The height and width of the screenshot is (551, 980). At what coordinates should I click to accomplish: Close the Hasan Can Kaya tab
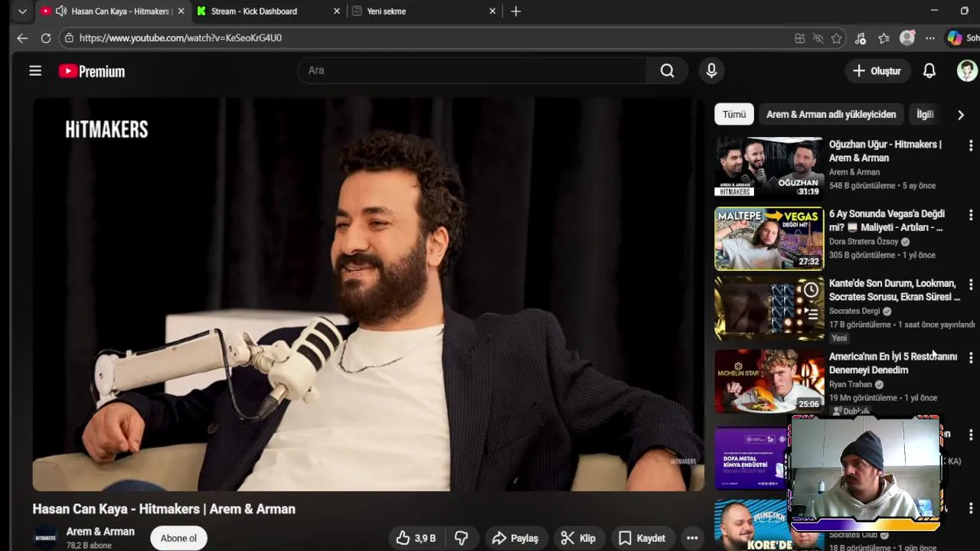click(x=181, y=11)
